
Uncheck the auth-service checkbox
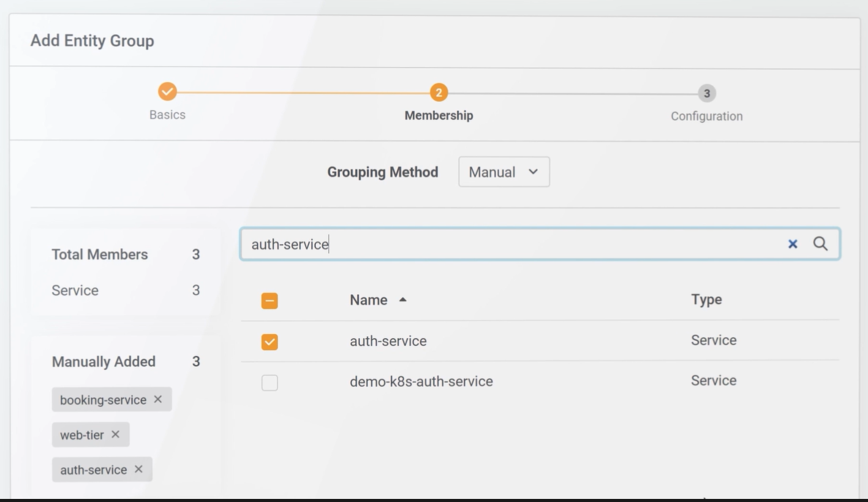coord(269,341)
